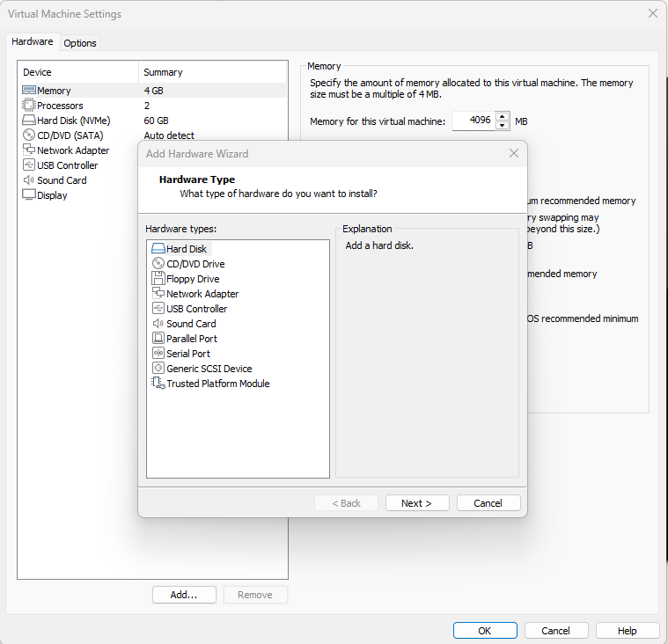Select the Hard Disk hardware type icon
This screenshot has width=668, height=644.
[158, 249]
